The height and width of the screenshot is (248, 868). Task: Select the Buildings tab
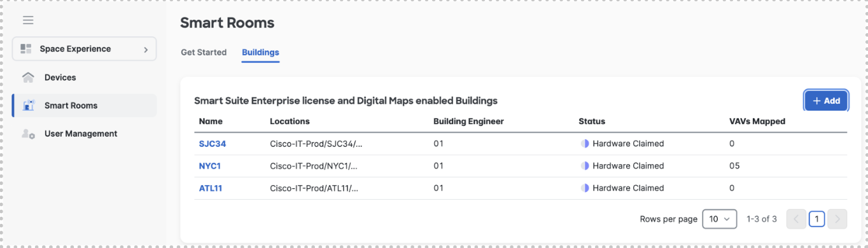(x=260, y=52)
